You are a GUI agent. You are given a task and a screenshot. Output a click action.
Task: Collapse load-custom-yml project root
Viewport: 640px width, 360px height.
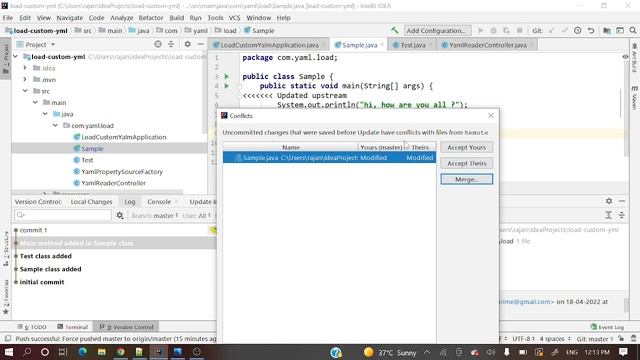[x=16, y=57]
